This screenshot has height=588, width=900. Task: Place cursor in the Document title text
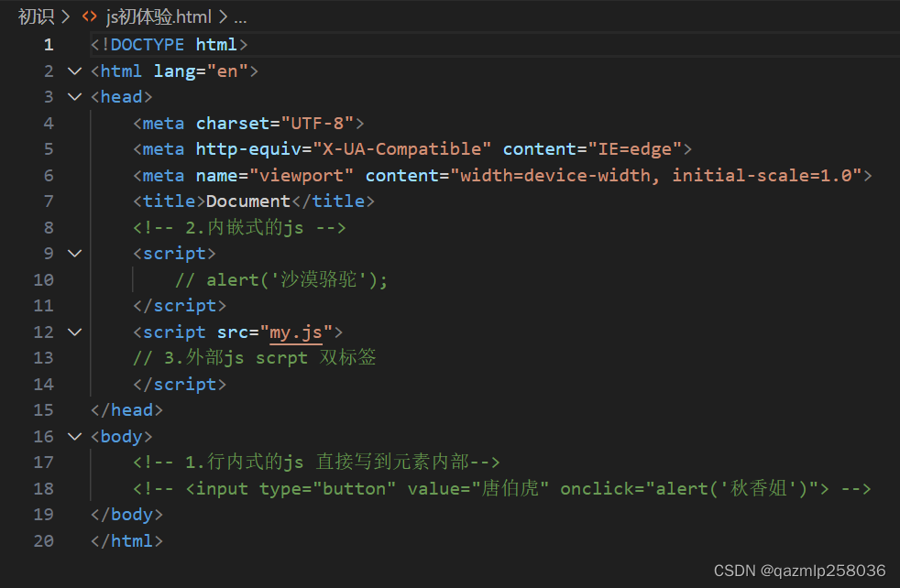point(248,201)
